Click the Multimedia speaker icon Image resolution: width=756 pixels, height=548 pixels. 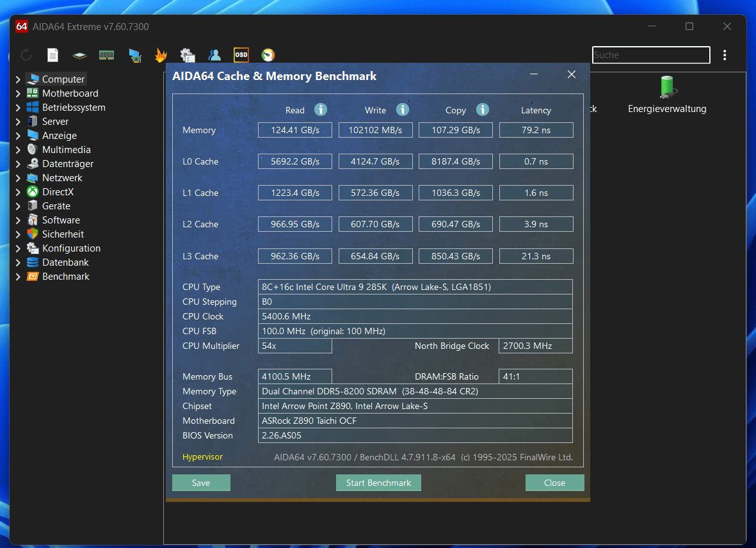coord(32,149)
